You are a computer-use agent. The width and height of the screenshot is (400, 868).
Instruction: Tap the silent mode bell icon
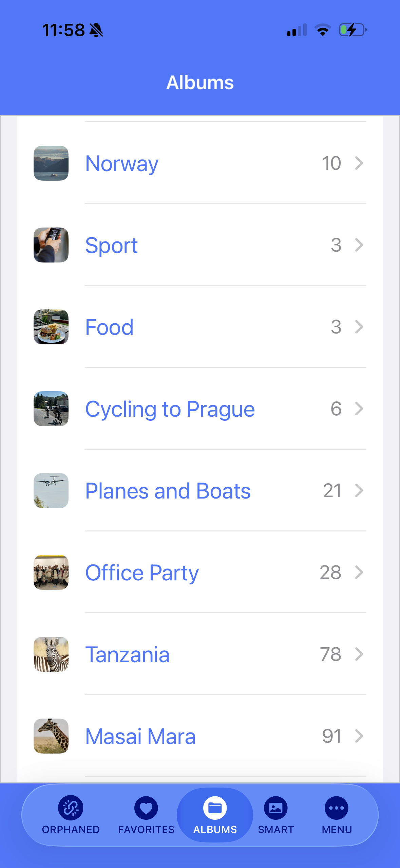96,30
